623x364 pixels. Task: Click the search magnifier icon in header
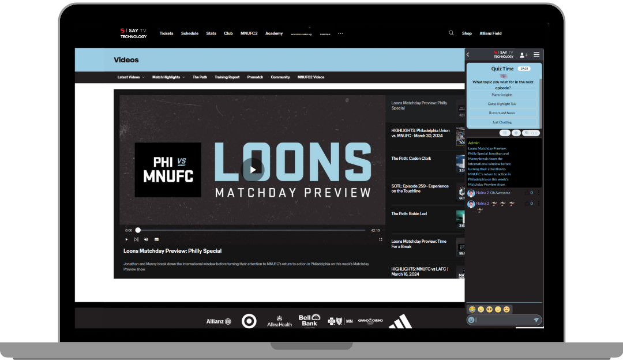tap(451, 33)
